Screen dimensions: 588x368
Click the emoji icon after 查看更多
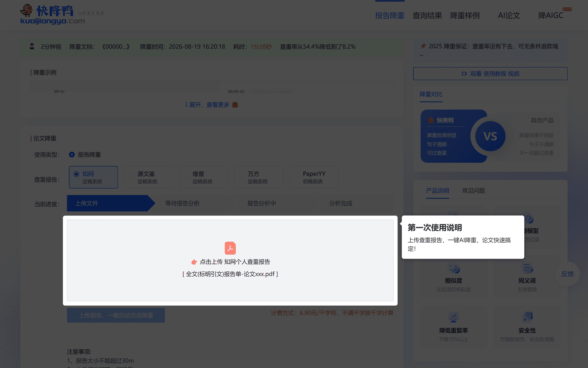235,105
